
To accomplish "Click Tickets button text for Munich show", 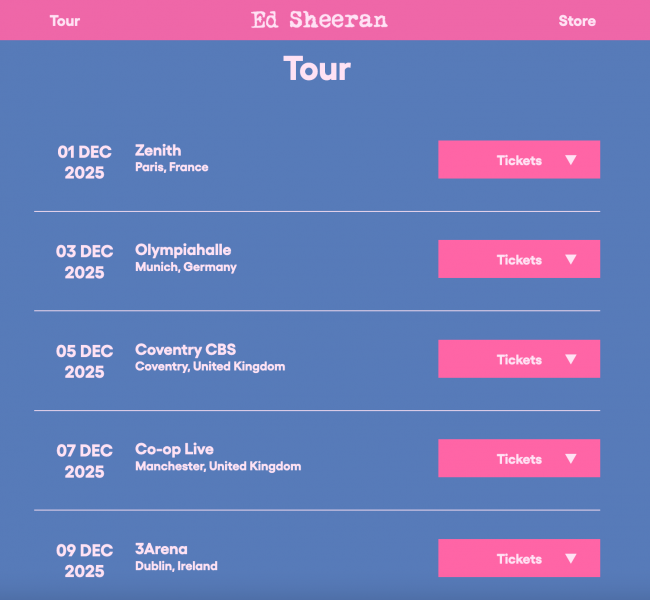I will coord(519,260).
